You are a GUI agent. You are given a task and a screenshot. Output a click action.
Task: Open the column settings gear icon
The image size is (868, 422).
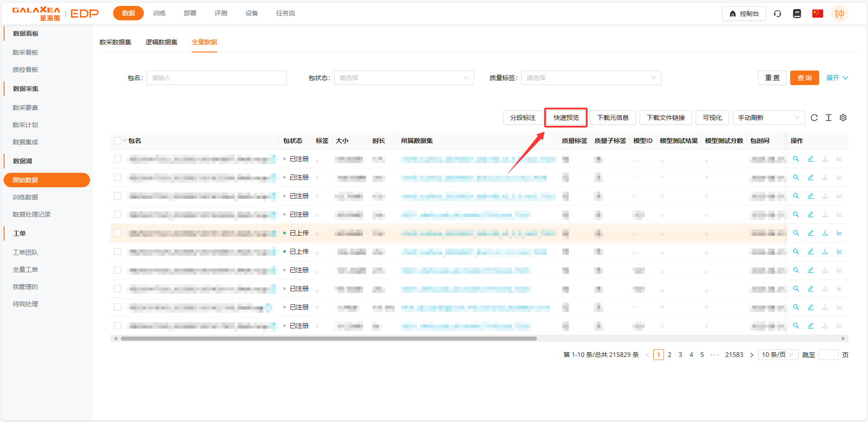click(x=843, y=118)
